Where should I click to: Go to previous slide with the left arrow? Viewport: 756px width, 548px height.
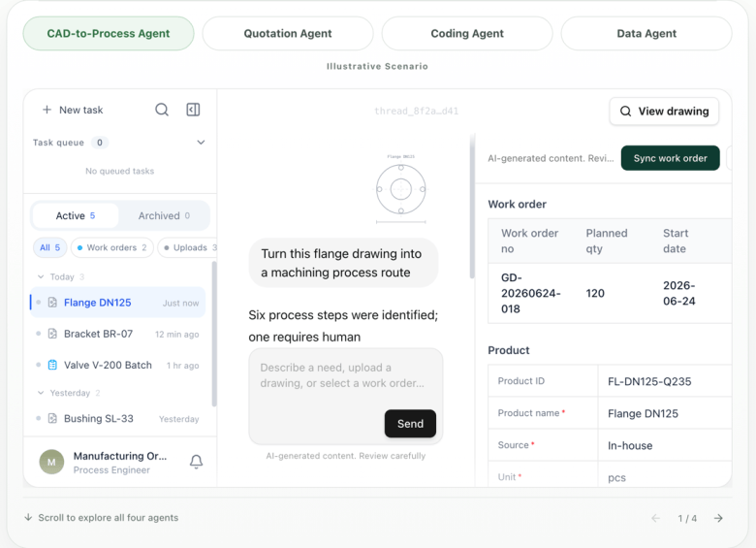click(656, 518)
